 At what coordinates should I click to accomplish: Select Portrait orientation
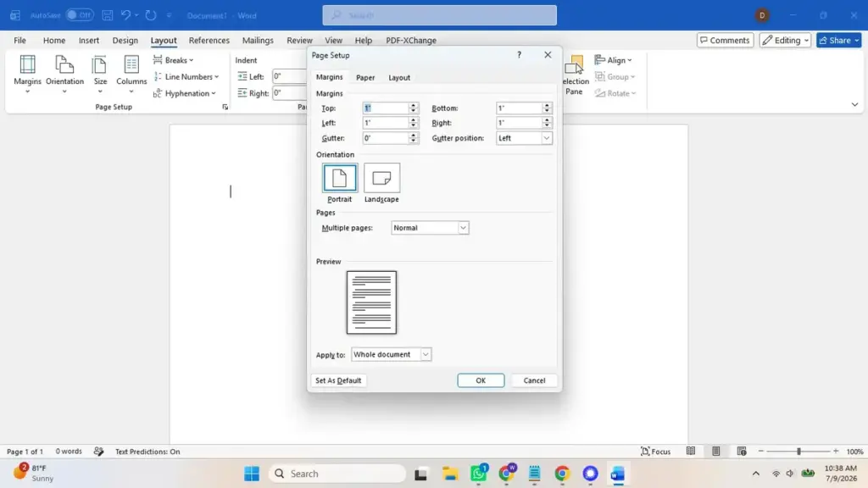tap(340, 183)
